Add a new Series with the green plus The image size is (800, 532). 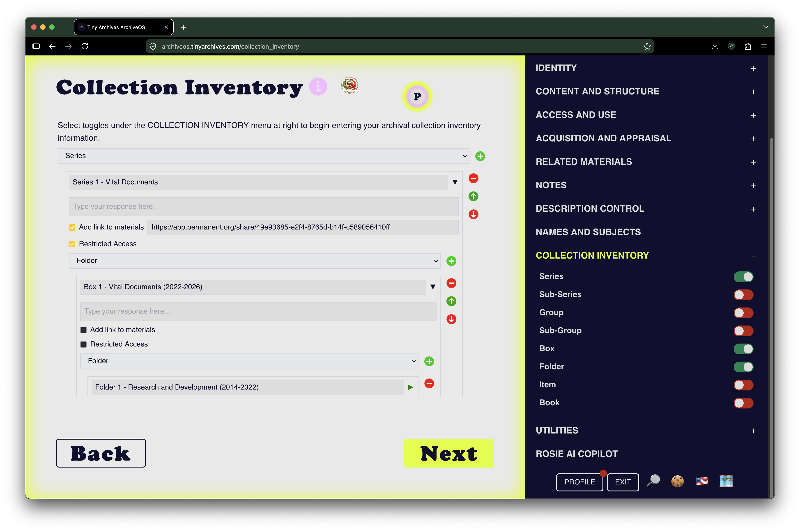tap(480, 156)
